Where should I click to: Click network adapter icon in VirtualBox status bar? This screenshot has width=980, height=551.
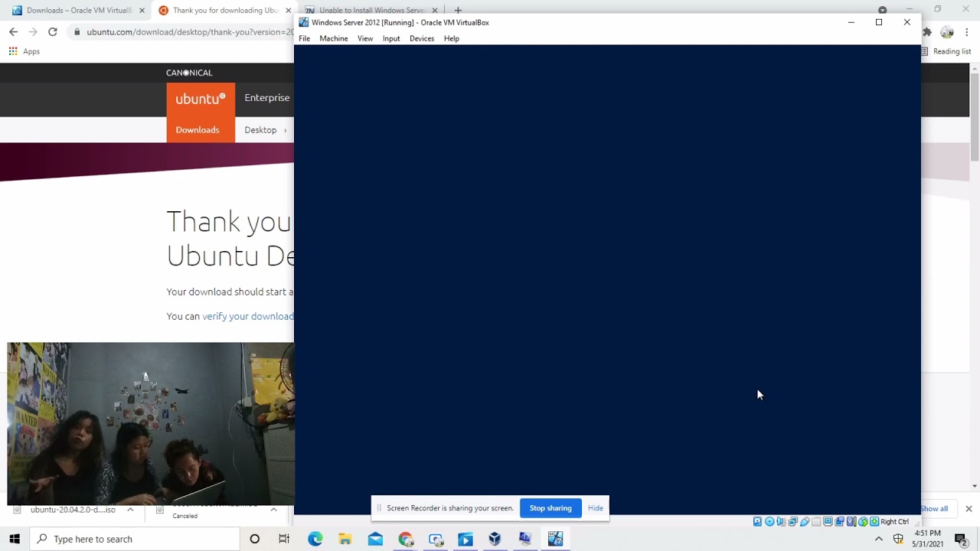coord(792,521)
